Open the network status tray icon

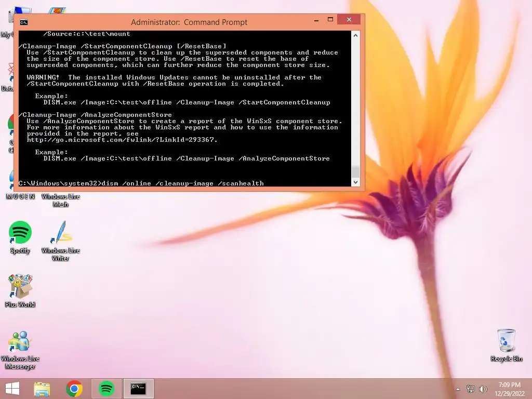[x=471, y=389]
